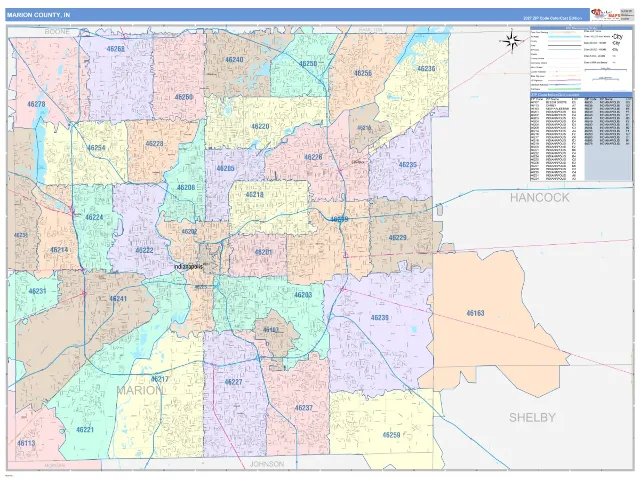Select ZIP code label 46220
The width and height of the screenshot is (640, 480).
point(260,127)
